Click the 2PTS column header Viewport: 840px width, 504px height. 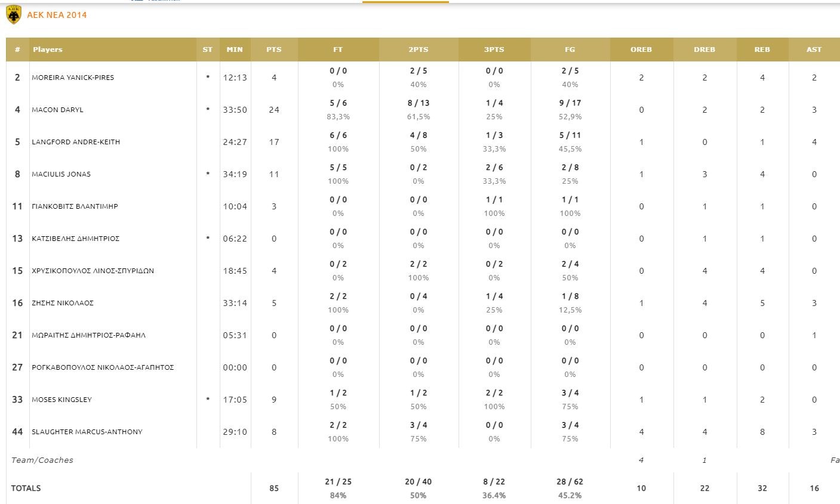419,50
